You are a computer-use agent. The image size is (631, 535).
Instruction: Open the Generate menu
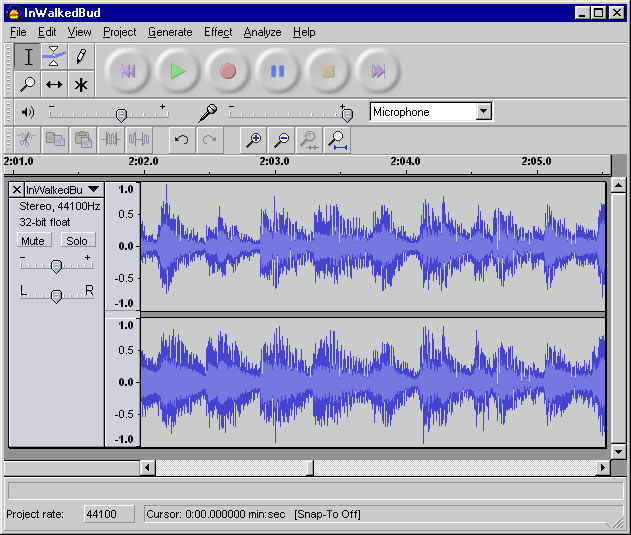pos(170,32)
